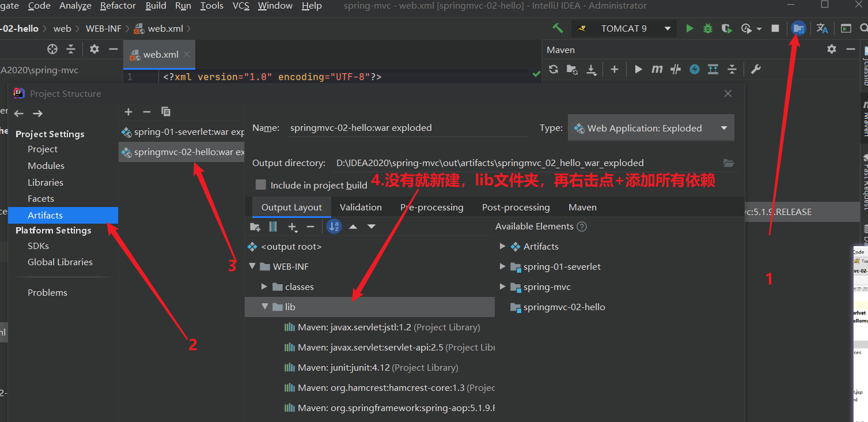Create directory in output layout
This screenshot has height=422, width=868.
point(255,227)
